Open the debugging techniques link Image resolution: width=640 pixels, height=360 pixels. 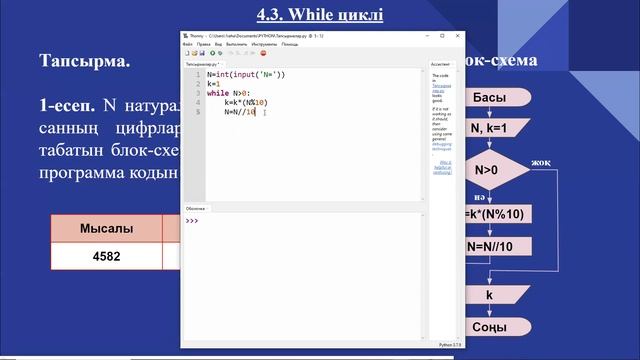[x=442, y=147]
